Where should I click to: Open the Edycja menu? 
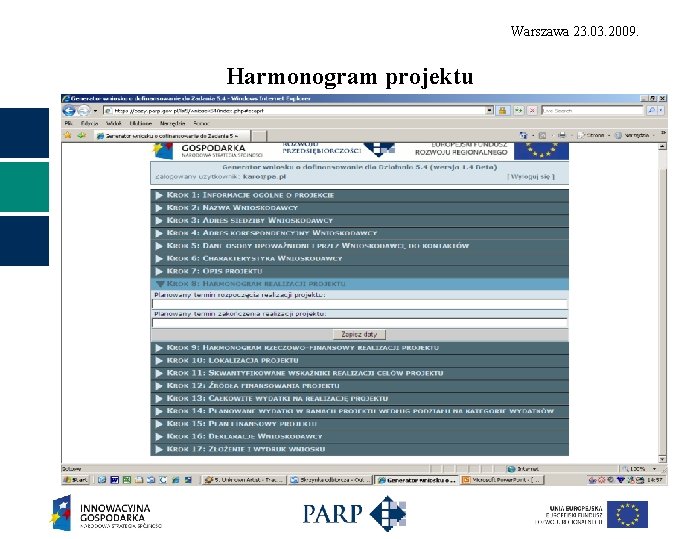point(89,123)
